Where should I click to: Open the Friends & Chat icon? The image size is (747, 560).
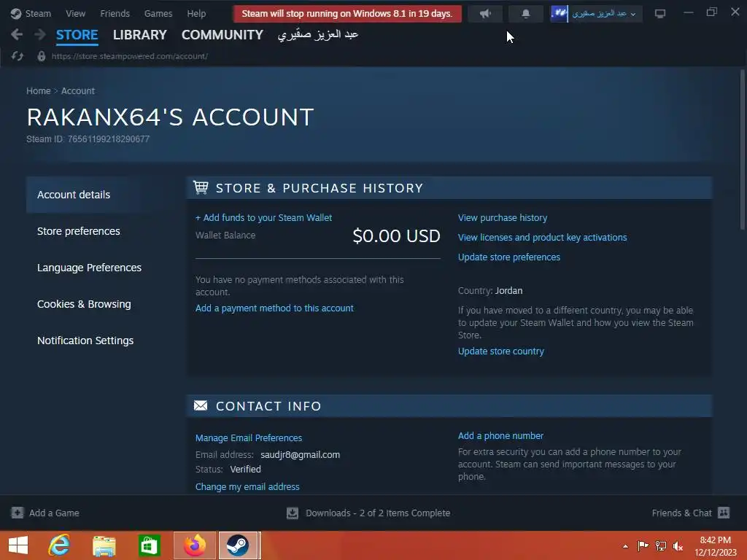coord(724,513)
